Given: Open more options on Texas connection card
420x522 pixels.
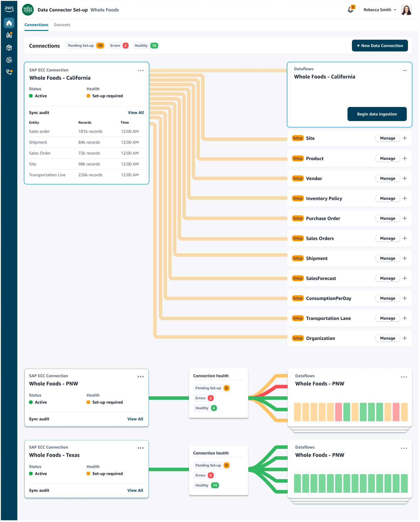Looking at the screenshot, I should (x=141, y=448).
